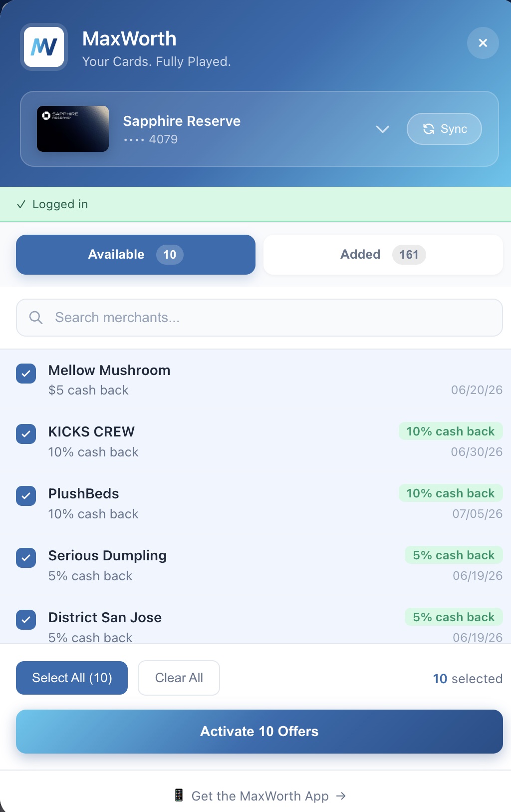Click the magnifier search icon
511x812 pixels.
pyautogui.click(x=36, y=318)
